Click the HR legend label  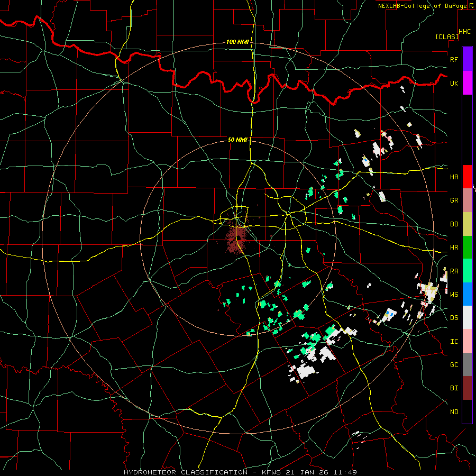[x=454, y=248]
